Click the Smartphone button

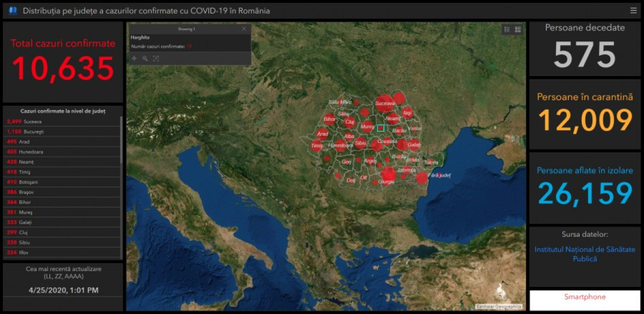(585, 297)
